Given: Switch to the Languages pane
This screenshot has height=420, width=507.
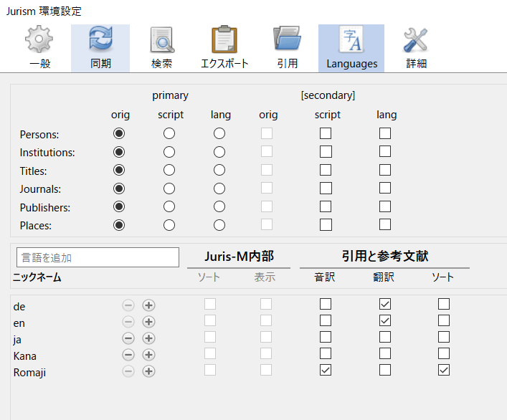Looking at the screenshot, I should point(351,48).
